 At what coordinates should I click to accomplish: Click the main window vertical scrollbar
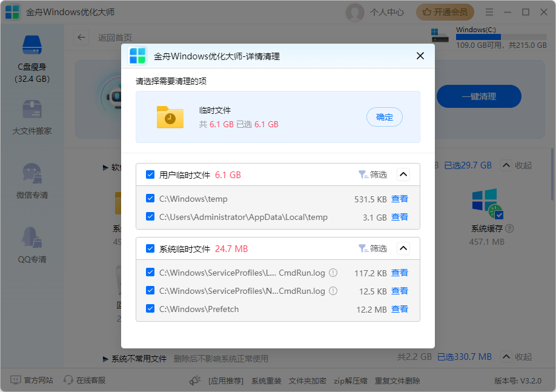(552, 174)
